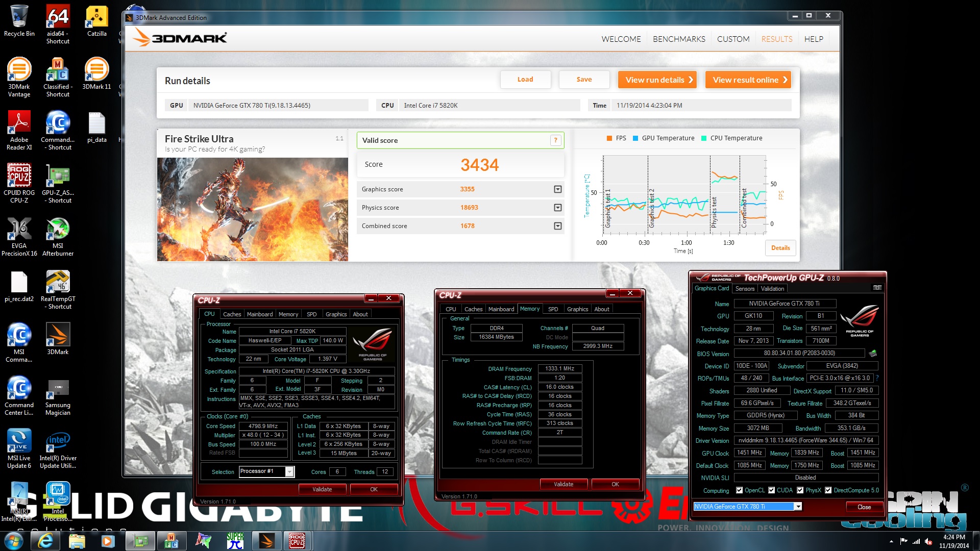The image size is (980, 551).
Task: Toggle the CUDA checkbox in GPU-Z
Action: tap(771, 490)
